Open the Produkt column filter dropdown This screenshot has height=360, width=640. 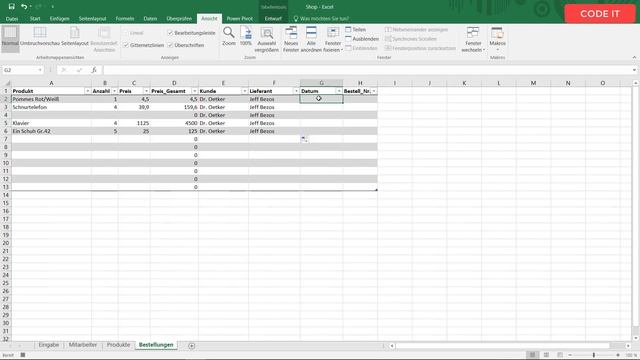click(x=87, y=91)
